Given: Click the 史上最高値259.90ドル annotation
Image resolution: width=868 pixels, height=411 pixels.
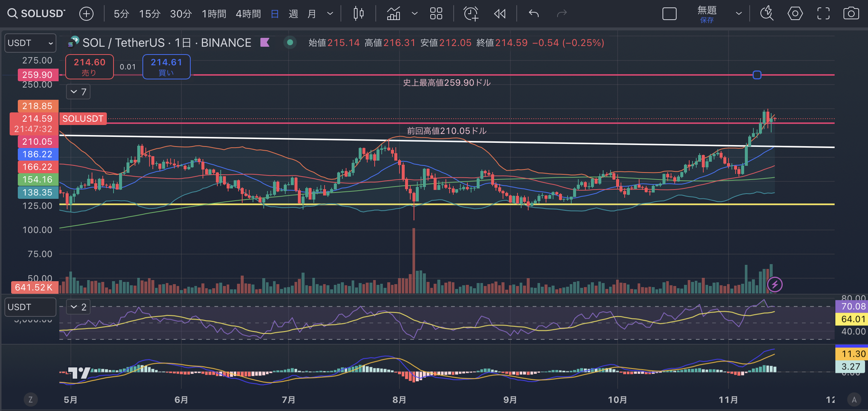Looking at the screenshot, I should pyautogui.click(x=447, y=83).
